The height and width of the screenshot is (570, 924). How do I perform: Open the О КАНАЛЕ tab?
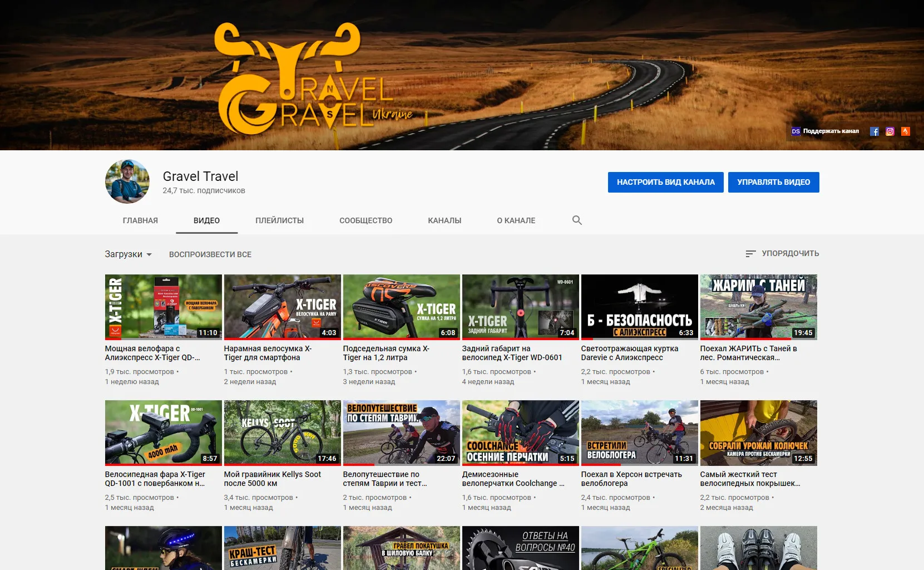[x=516, y=220]
